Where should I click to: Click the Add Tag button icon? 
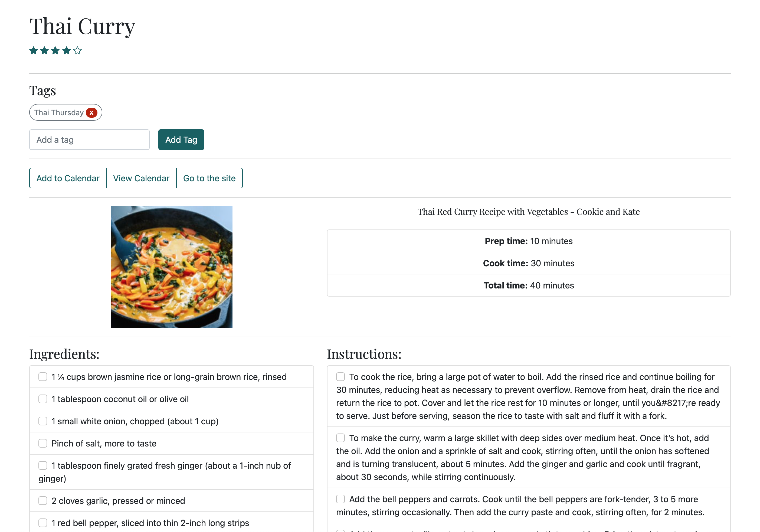(181, 139)
